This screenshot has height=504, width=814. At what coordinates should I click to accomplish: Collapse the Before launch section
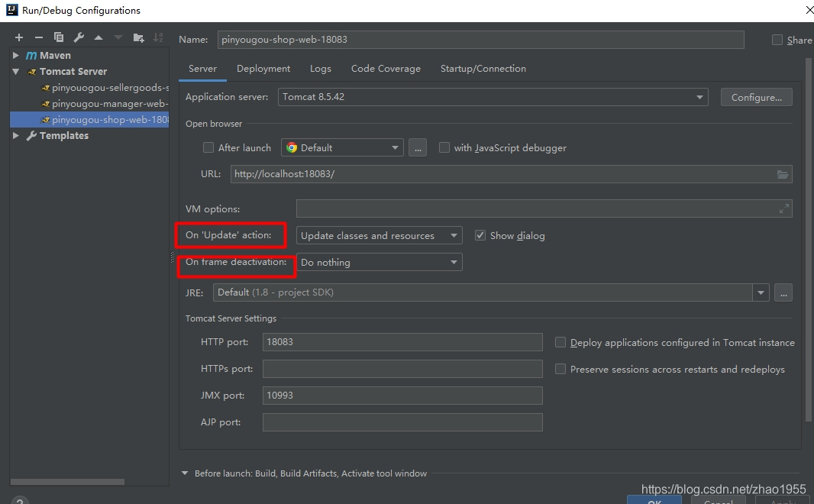pyautogui.click(x=185, y=473)
